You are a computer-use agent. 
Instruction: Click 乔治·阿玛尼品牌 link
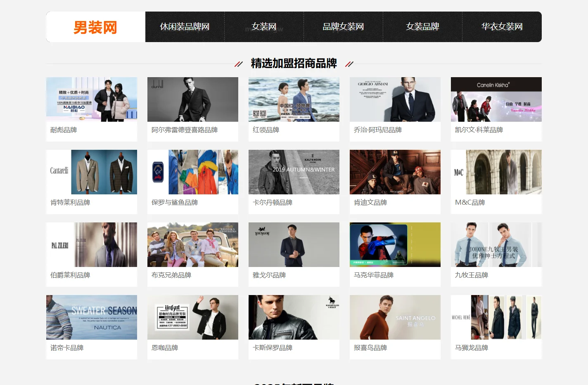pyautogui.click(x=378, y=130)
